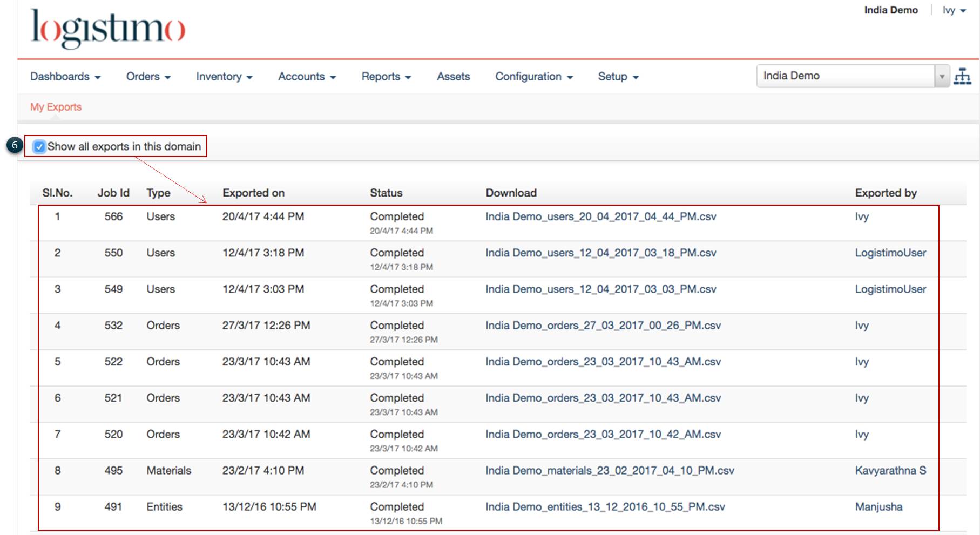Image resolution: width=980 pixels, height=535 pixels.
Task: Select job id 566 cell
Action: click(113, 216)
